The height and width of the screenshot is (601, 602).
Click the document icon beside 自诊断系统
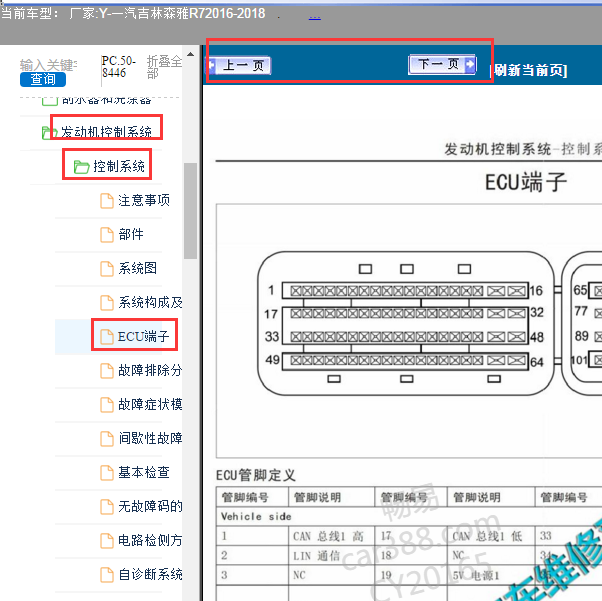coord(107,575)
